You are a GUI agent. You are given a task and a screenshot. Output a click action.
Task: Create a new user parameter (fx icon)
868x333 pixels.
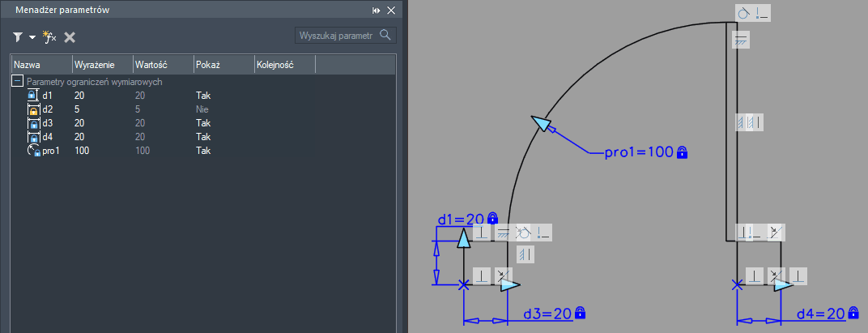(x=49, y=37)
